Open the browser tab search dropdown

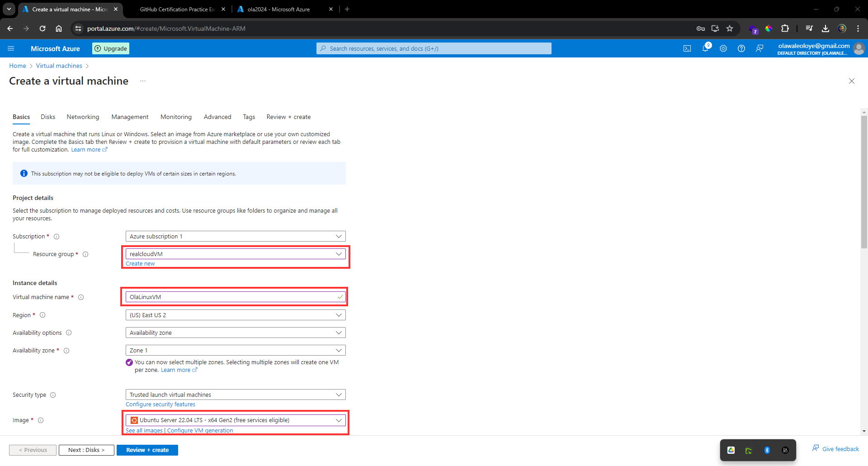(x=9, y=9)
